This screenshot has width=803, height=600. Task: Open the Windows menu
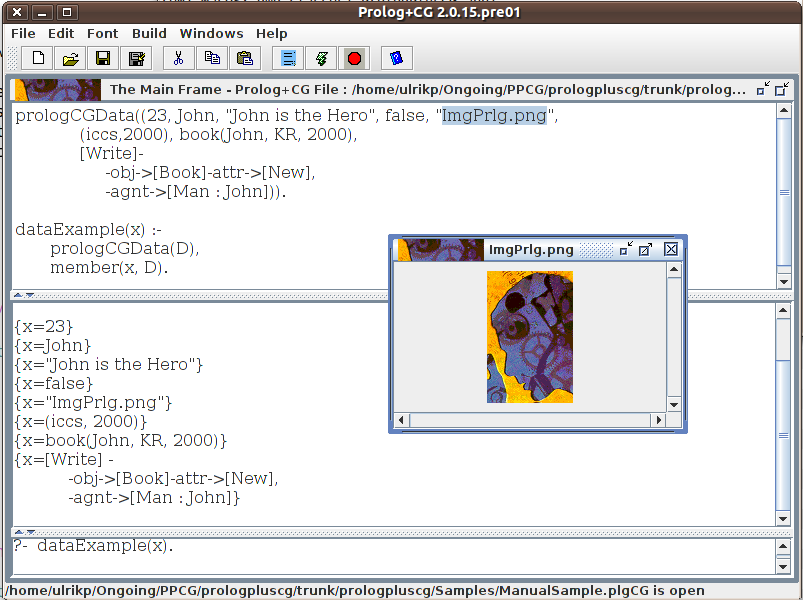[x=211, y=33]
